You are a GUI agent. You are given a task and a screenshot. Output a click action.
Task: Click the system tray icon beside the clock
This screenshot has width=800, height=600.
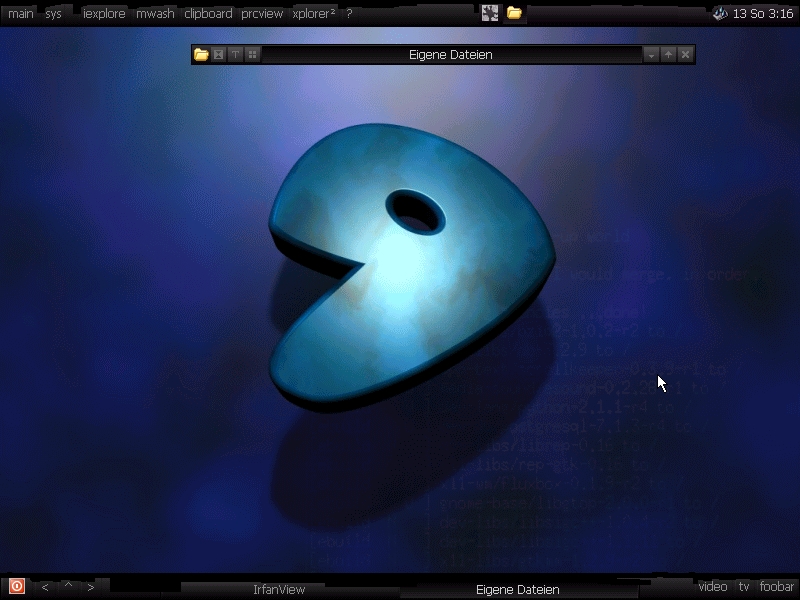click(720, 13)
